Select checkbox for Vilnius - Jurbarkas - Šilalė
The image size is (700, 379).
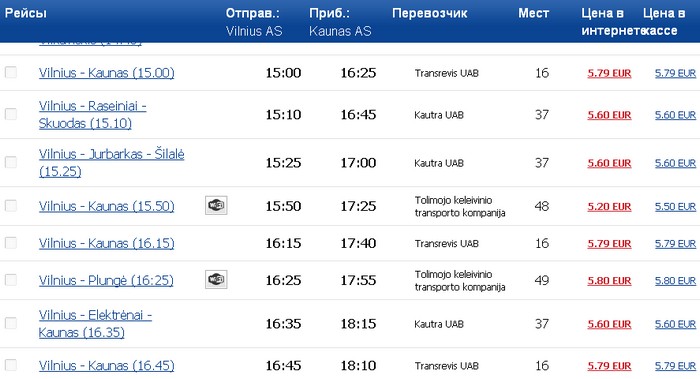[11, 162]
